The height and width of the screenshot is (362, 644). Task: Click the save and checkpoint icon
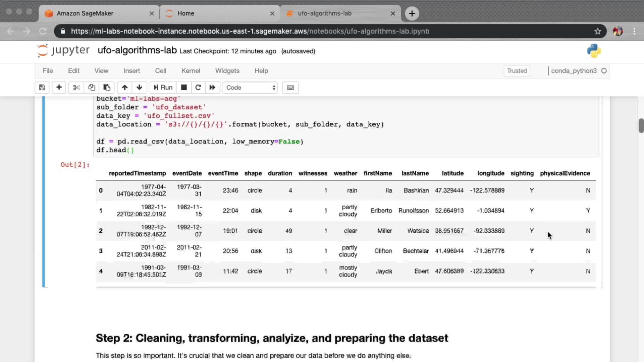42,87
